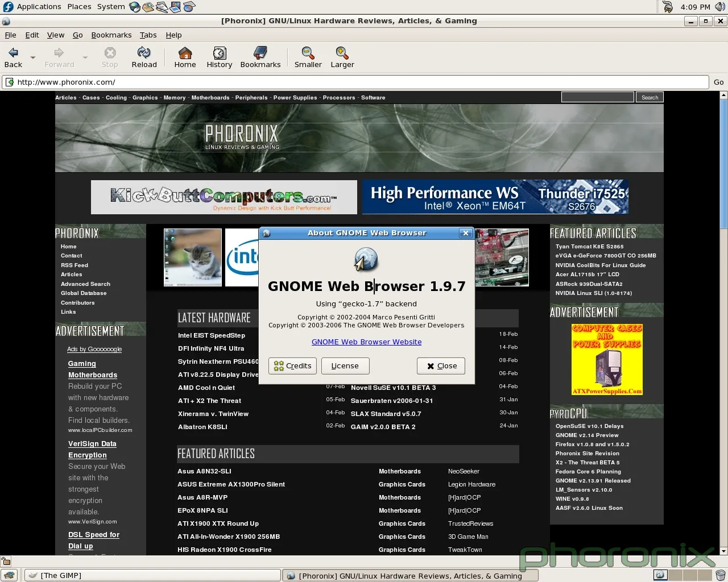Screen dimensions: 728x582
Task: Click the Phoronix Search button
Action: click(650, 97)
